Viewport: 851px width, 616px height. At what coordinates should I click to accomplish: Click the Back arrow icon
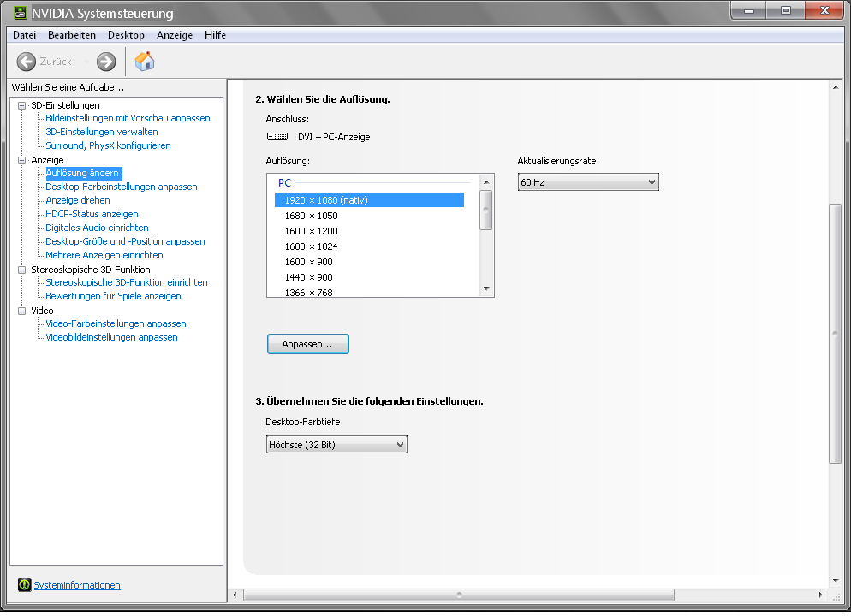(26, 62)
